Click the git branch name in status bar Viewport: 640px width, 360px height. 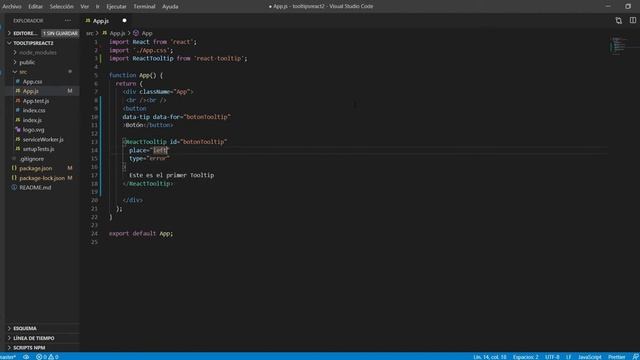pos(8,357)
